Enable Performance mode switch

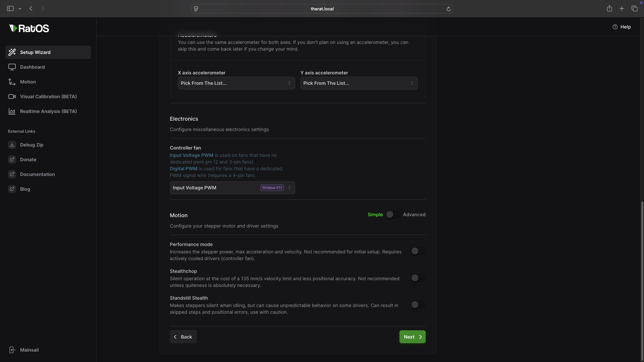(x=418, y=251)
